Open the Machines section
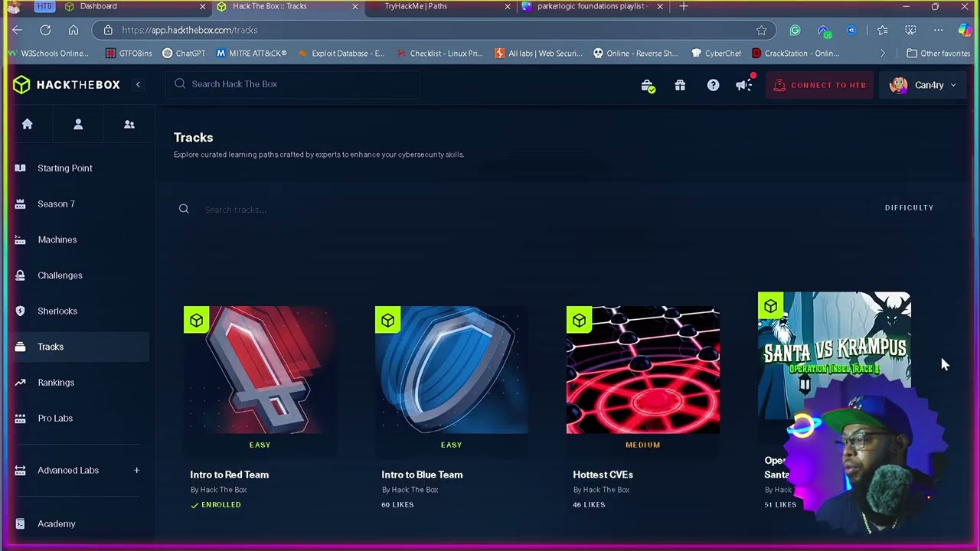980x551 pixels. click(57, 240)
